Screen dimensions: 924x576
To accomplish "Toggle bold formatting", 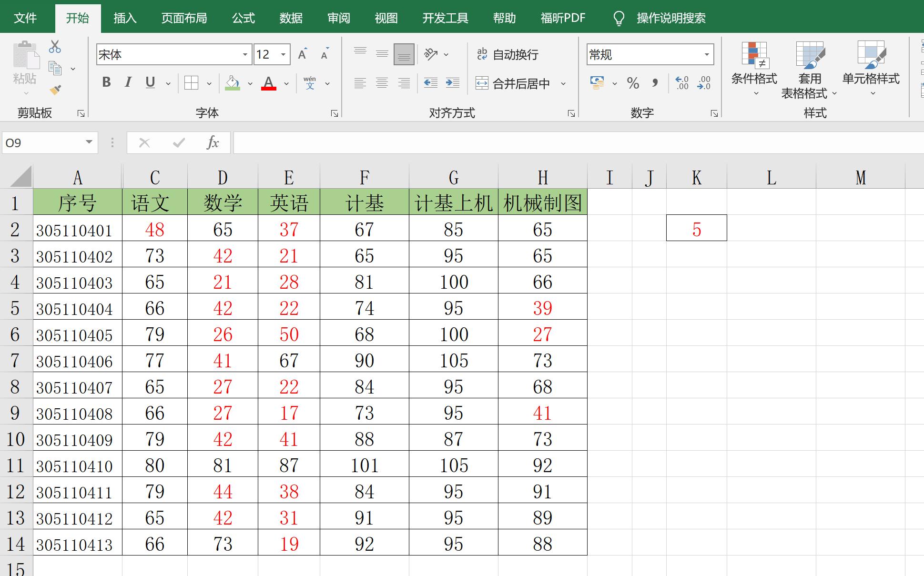I will pos(106,82).
